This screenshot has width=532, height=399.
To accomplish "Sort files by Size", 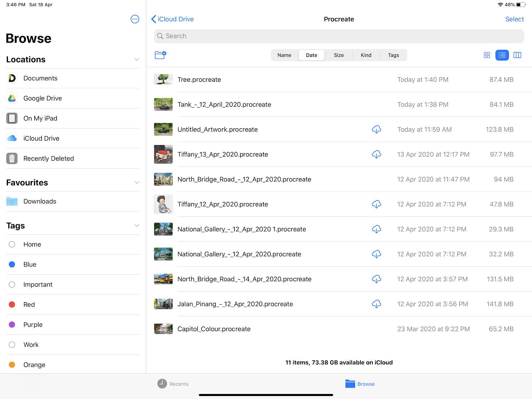I will pos(339,55).
